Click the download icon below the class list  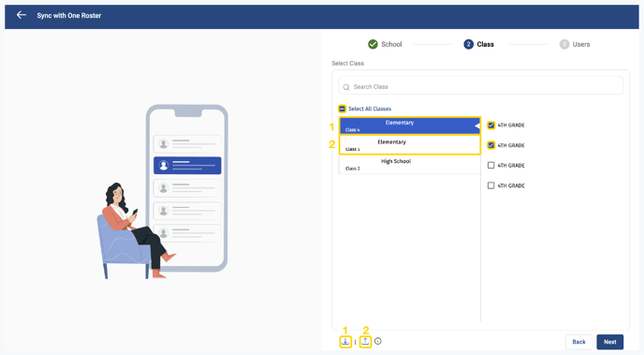345,342
